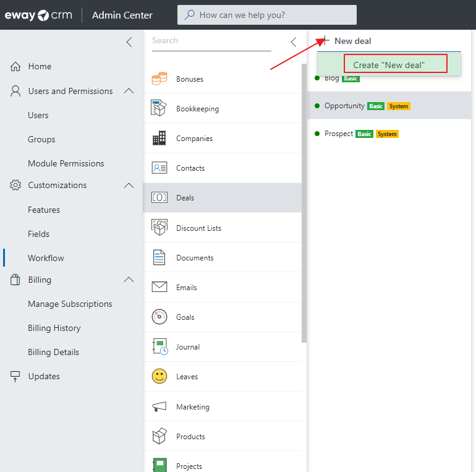
Task: Click the Discount Lists box icon
Action: point(159,227)
